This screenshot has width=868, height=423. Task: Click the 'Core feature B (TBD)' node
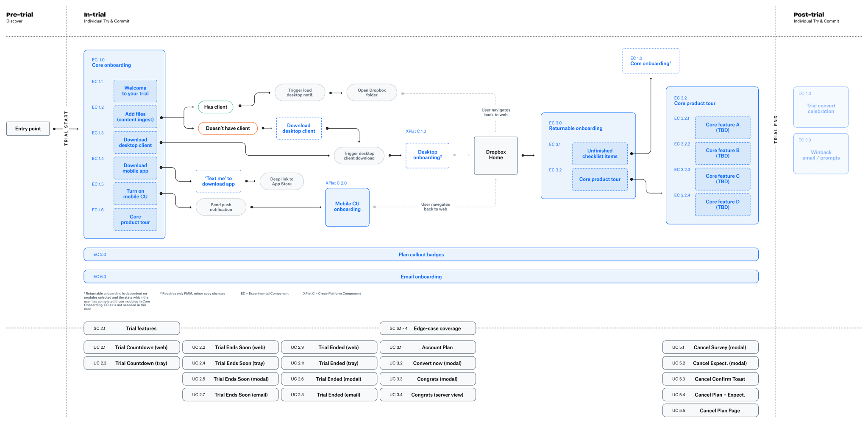723,153
